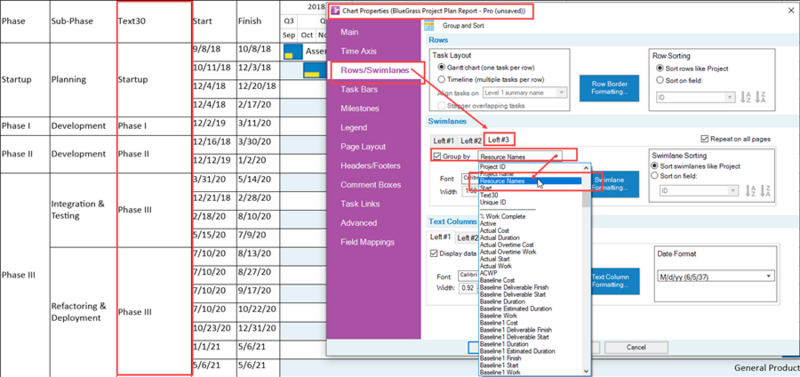Image resolution: width=800 pixels, height=377 pixels.
Task: Select Rows/Swimlanes in the sidebar
Action: click(x=374, y=70)
